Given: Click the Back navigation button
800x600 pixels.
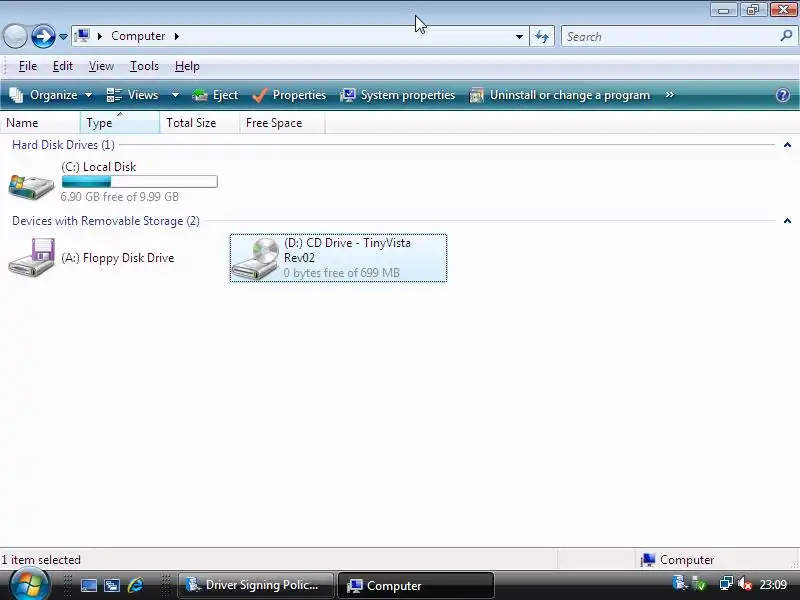Looking at the screenshot, I should pyautogui.click(x=15, y=36).
